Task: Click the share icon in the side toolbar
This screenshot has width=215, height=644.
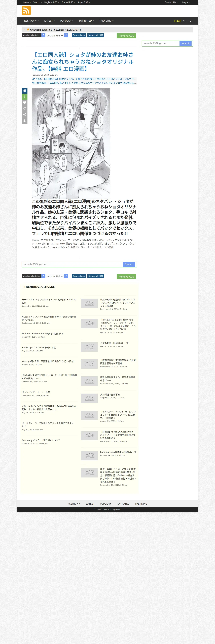Action: 24,115
